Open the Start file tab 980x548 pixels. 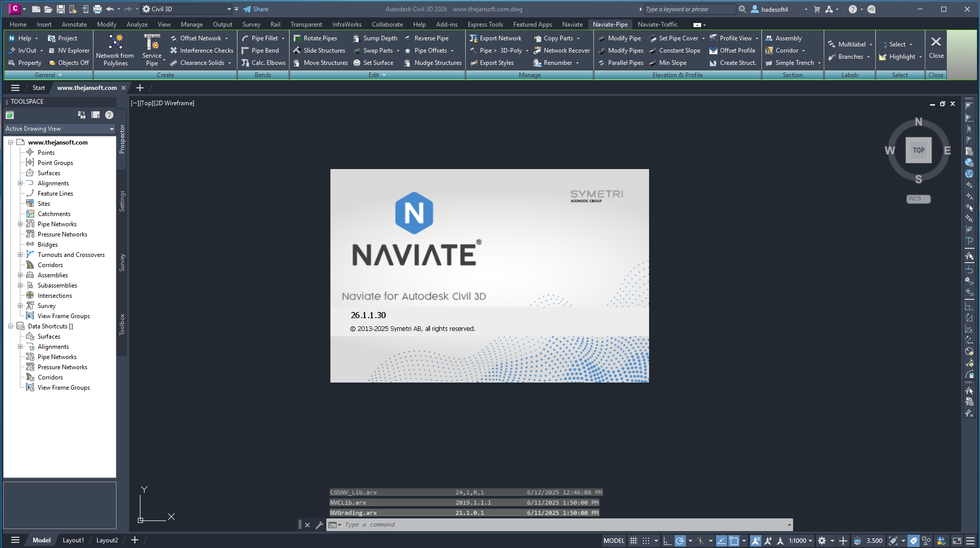(39, 88)
